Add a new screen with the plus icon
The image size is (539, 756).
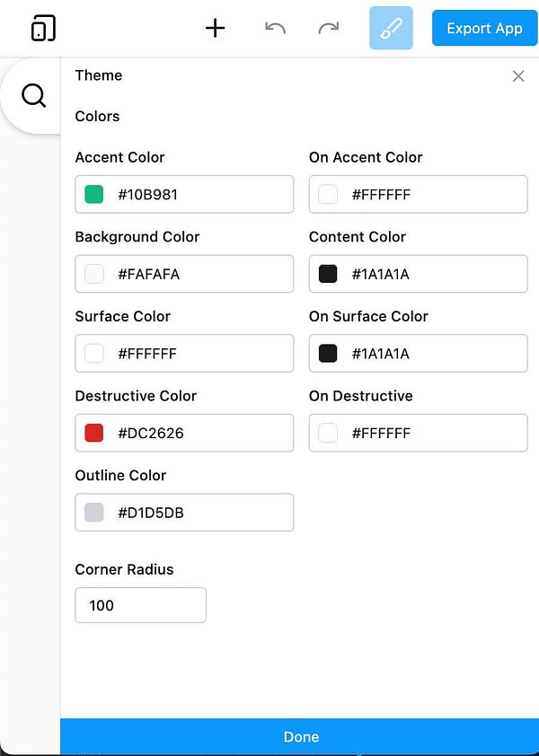(x=216, y=28)
